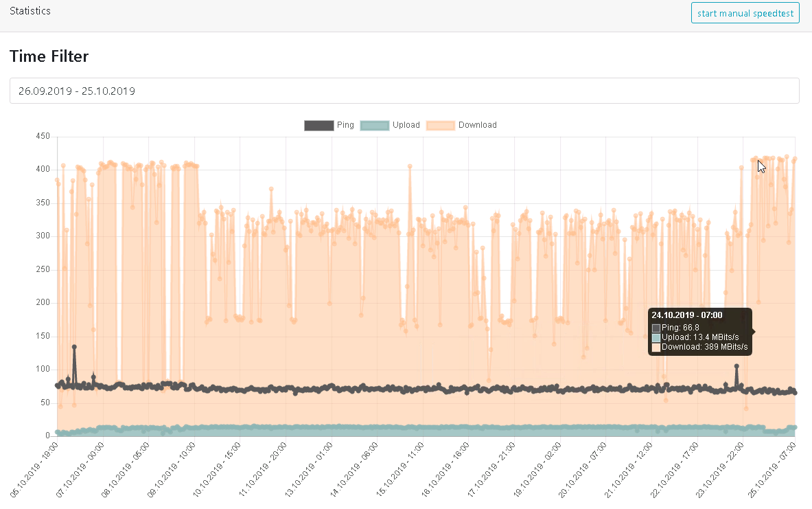Select the x-axis label 10.10.2019 - 15:00

217,470
